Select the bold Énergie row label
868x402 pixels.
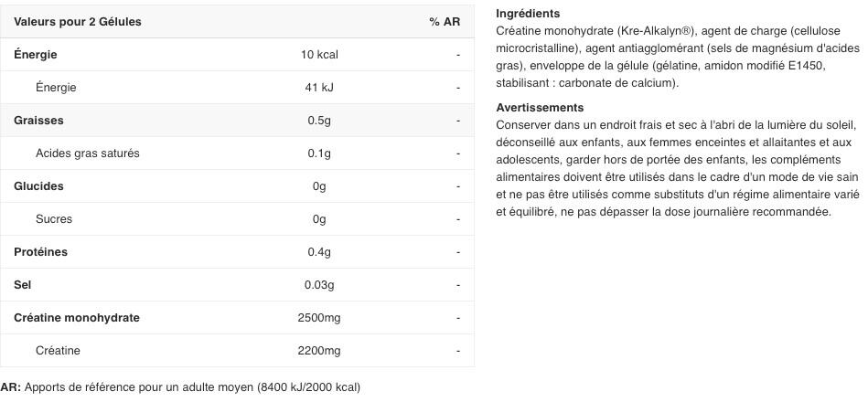[x=36, y=55]
